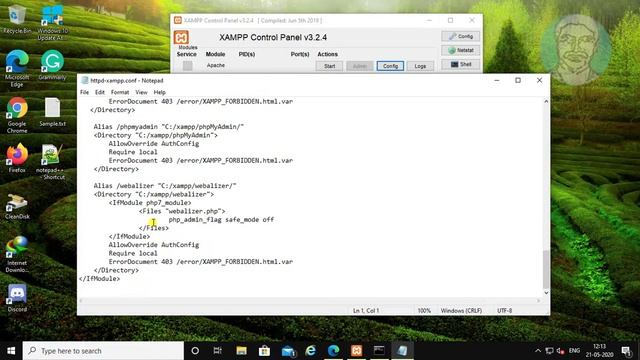Toggle Apache service checkbox in XAMPP
This screenshot has height=360, width=640.
pyautogui.click(x=187, y=66)
